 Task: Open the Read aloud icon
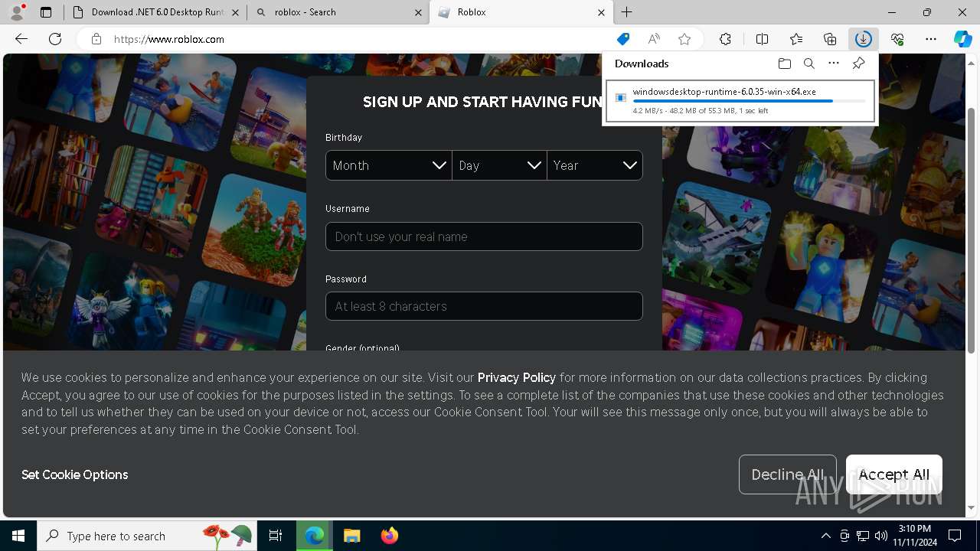click(654, 39)
